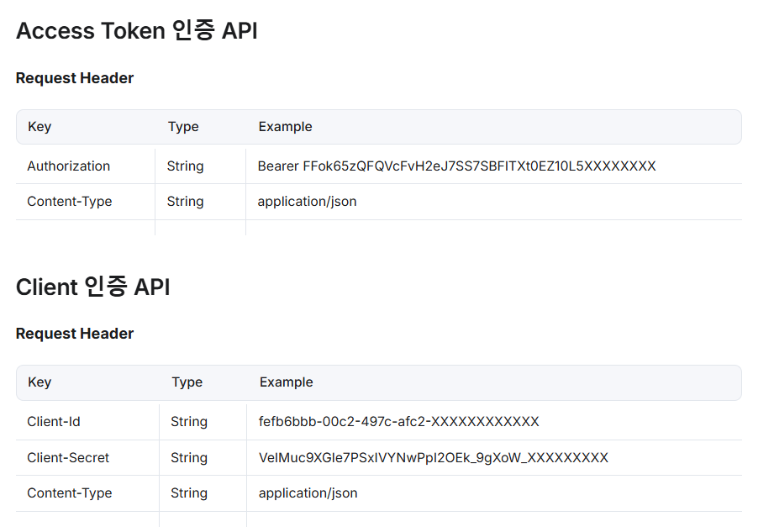Click the String type beside Authorization
774x532 pixels.
[185, 166]
